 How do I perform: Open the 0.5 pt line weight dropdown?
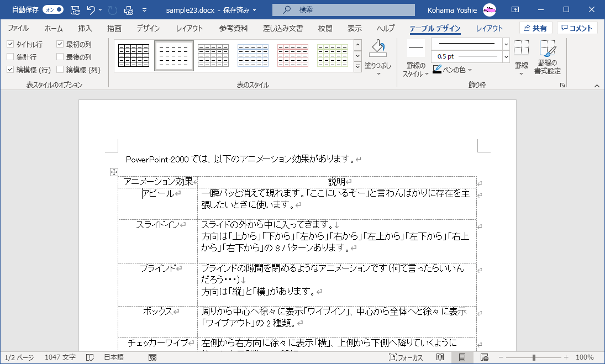(506, 57)
